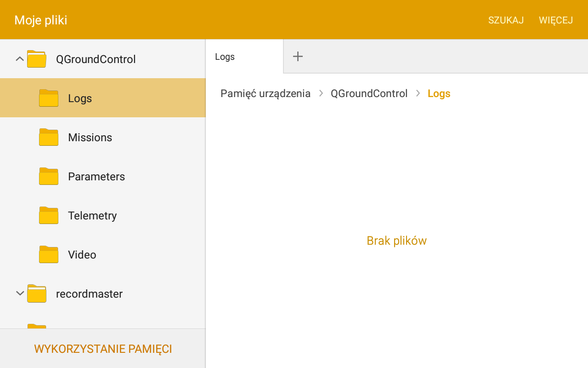Click the Brak plików message area

[396, 240]
